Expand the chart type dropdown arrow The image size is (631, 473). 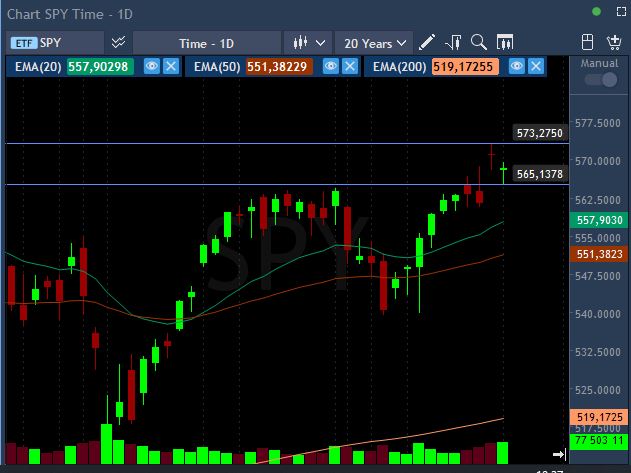point(320,43)
